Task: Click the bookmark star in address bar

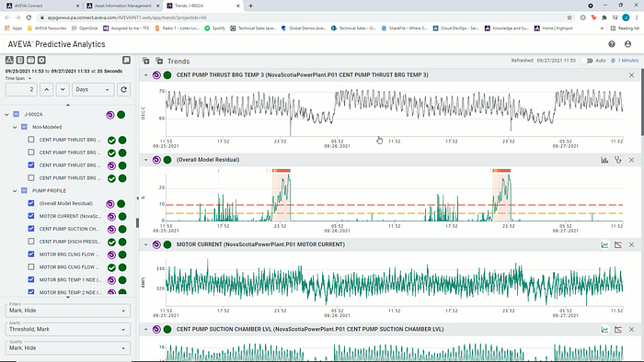Action: [569, 17]
